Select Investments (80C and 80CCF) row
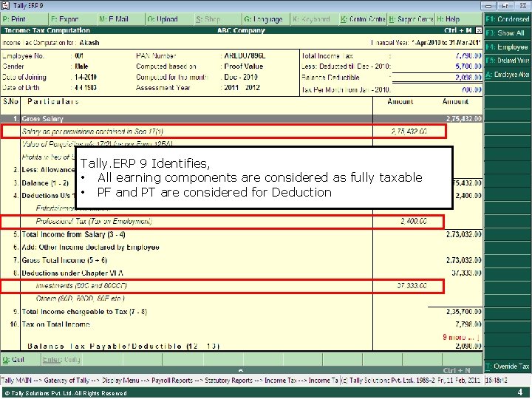 (222, 286)
